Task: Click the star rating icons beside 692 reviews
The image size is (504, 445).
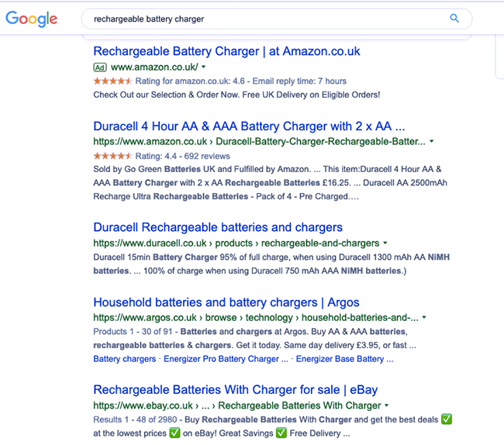Action: coord(113,156)
